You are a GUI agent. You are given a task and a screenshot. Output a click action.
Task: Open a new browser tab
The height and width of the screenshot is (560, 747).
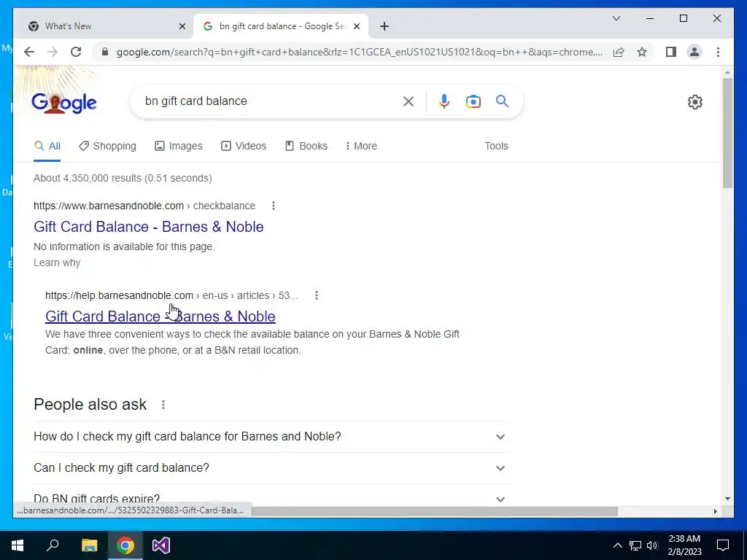pyautogui.click(x=384, y=26)
